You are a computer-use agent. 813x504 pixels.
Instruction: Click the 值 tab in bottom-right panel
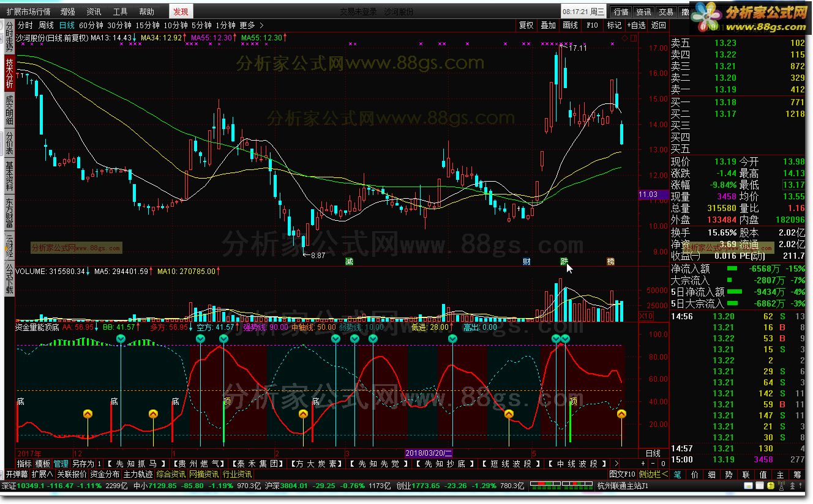763,474
